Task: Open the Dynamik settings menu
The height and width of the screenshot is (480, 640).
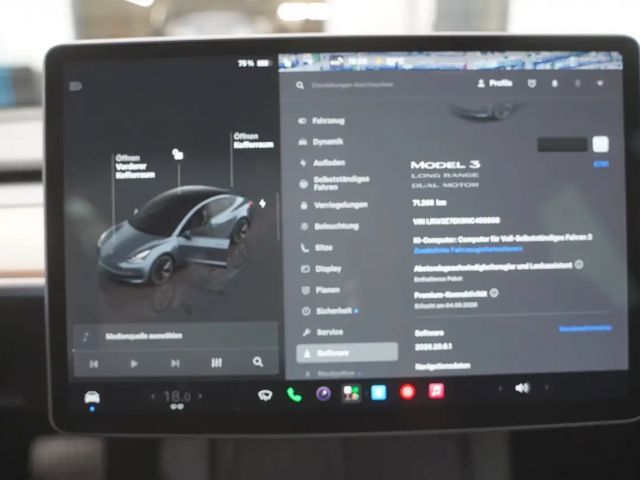Action: tap(321, 142)
